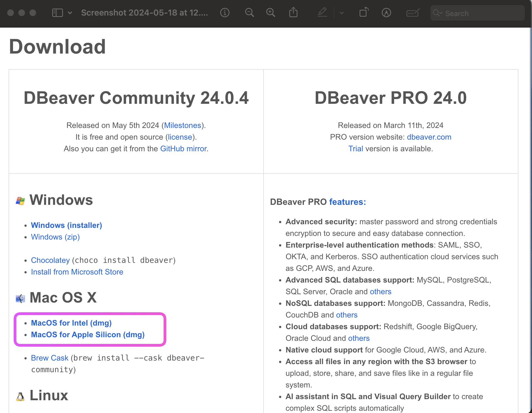Click the Linux penguin icon
Viewport: 532px width, 413px height.
click(x=20, y=396)
